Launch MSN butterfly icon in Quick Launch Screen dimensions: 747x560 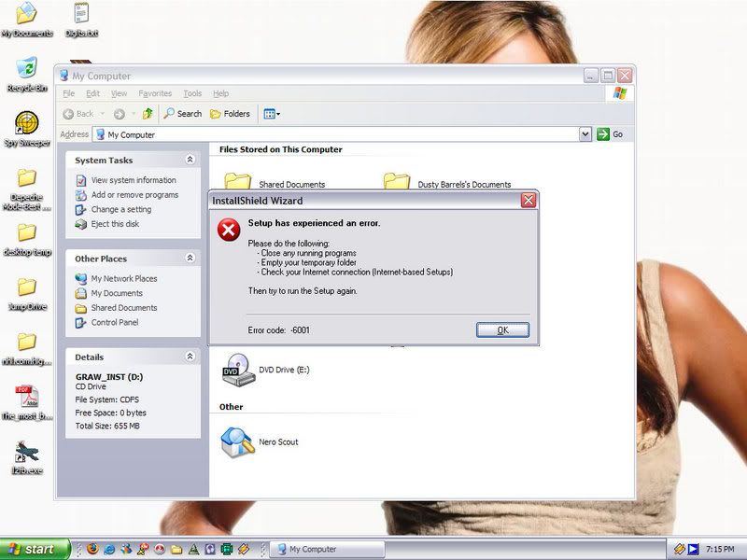pos(126,549)
